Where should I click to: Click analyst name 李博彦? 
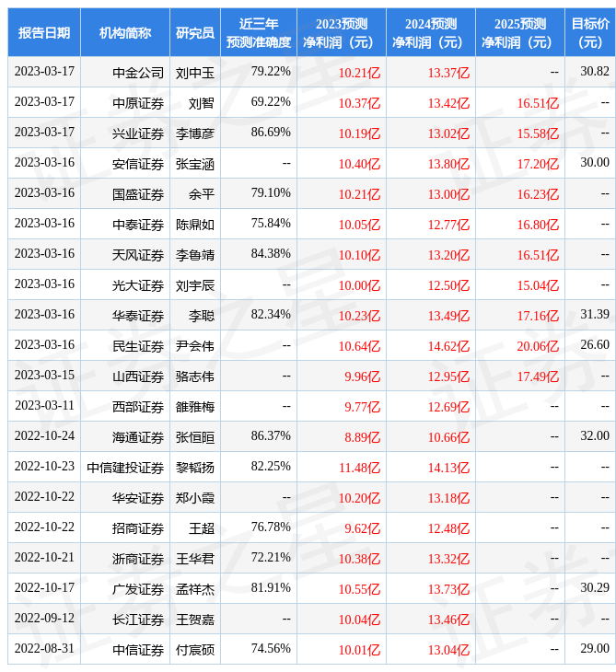(195, 133)
